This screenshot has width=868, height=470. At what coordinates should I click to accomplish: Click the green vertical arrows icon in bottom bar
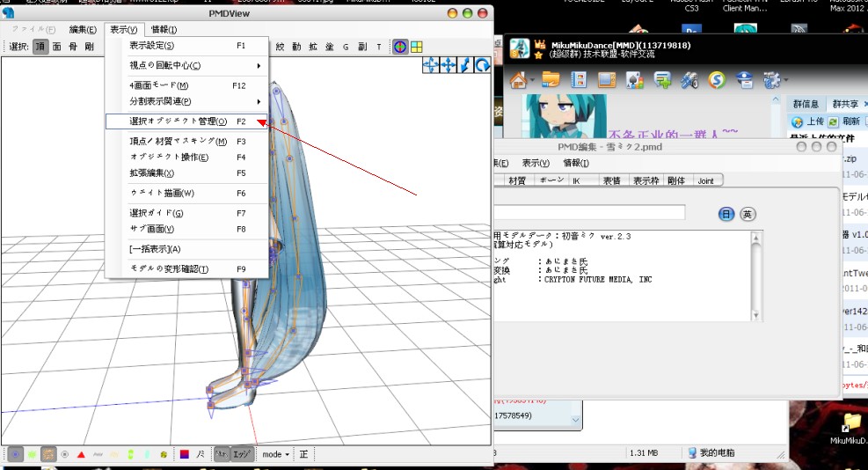coord(131,454)
